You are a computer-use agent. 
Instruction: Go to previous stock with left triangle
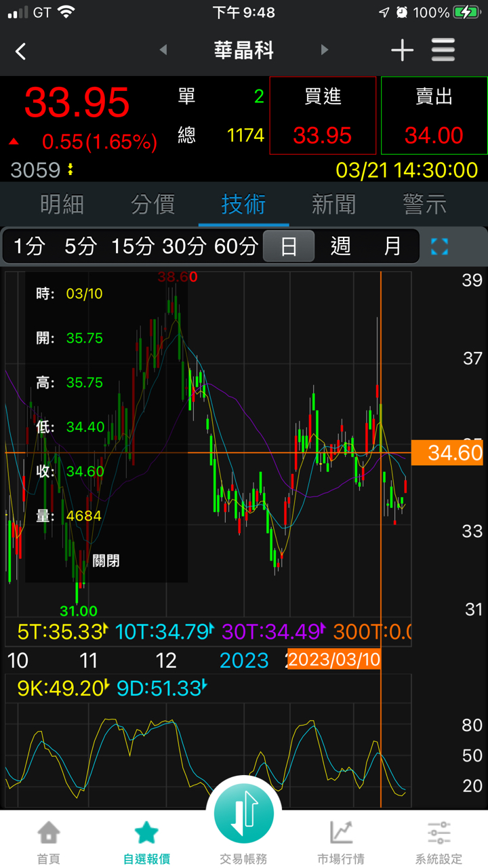point(163,50)
